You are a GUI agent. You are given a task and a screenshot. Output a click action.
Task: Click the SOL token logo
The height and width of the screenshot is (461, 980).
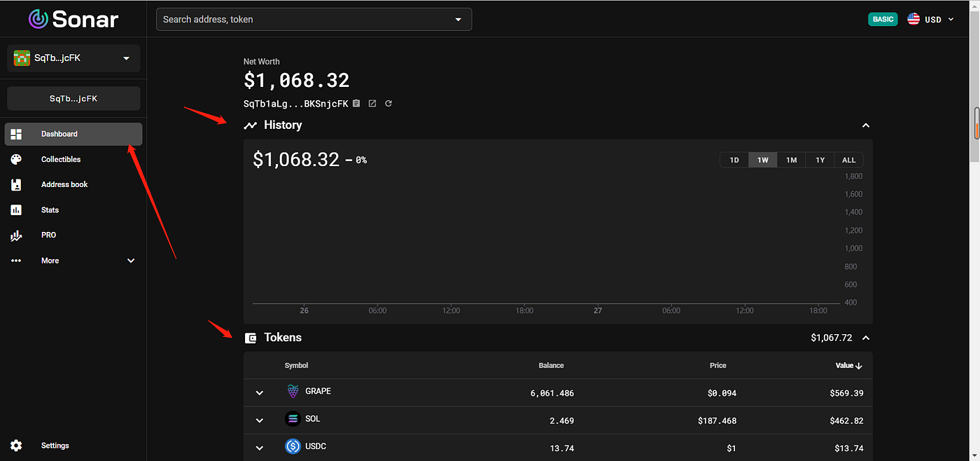click(x=293, y=419)
